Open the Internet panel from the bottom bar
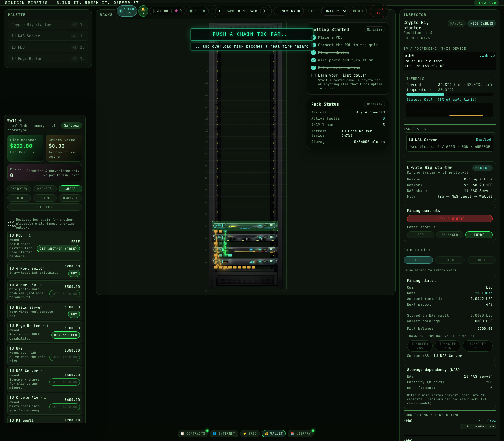 [x=224, y=434]
